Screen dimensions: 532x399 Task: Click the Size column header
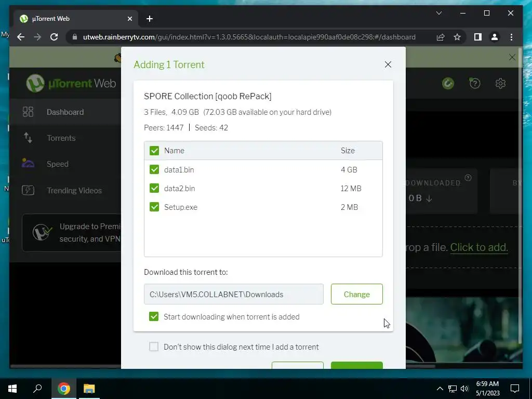348,151
